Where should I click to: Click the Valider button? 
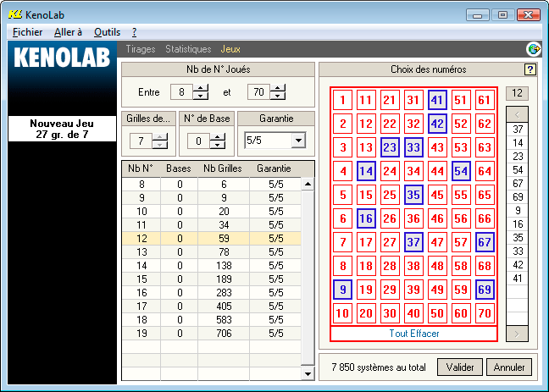coord(460,367)
